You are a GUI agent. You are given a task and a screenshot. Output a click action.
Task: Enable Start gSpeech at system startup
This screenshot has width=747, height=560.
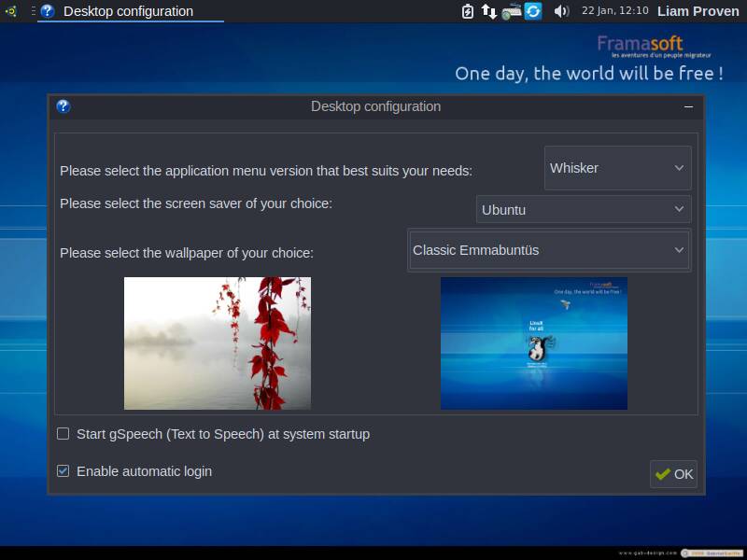click(x=63, y=434)
